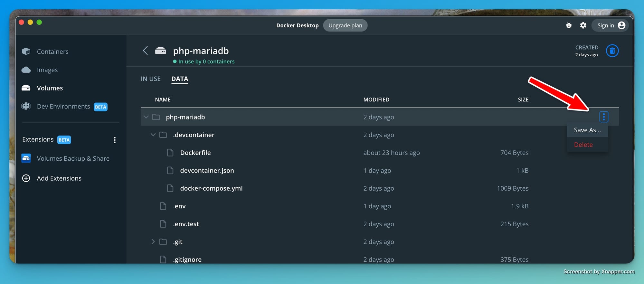Screen dimensions: 644x284
Task: Click the 1009 Bytes size value
Action: pyautogui.click(x=513, y=188)
